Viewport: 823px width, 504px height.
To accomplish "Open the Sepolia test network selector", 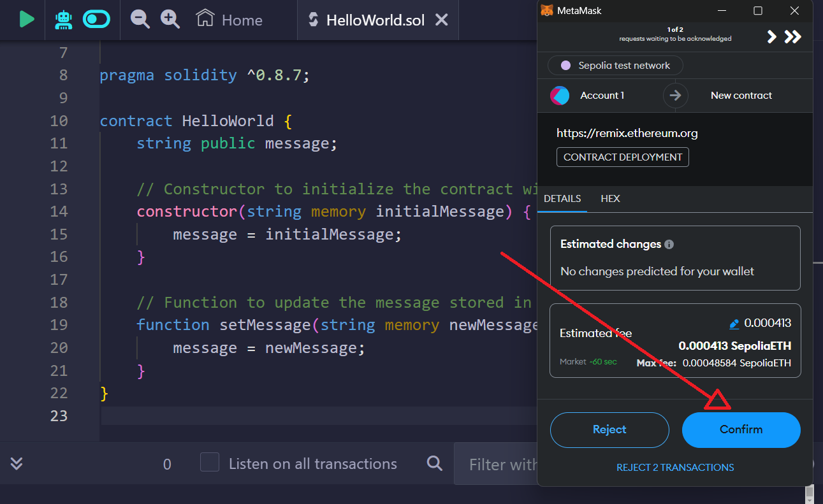I will [x=615, y=66].
